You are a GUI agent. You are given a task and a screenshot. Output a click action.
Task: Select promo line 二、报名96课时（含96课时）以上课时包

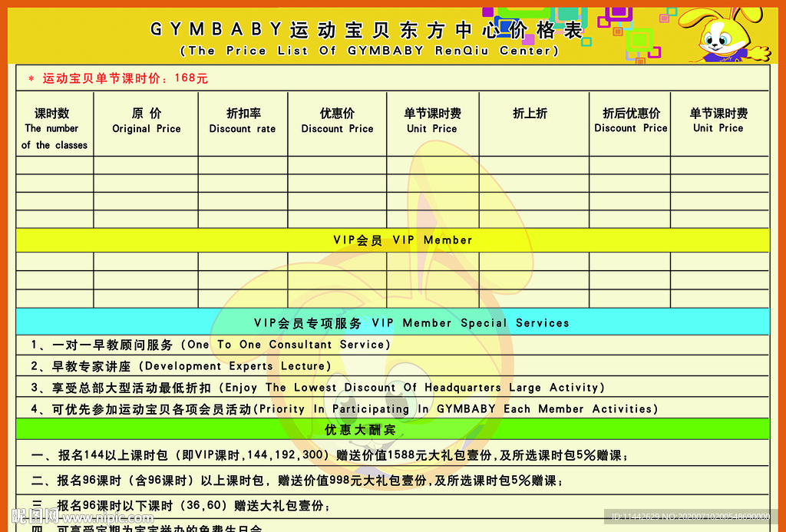(297, 481)
